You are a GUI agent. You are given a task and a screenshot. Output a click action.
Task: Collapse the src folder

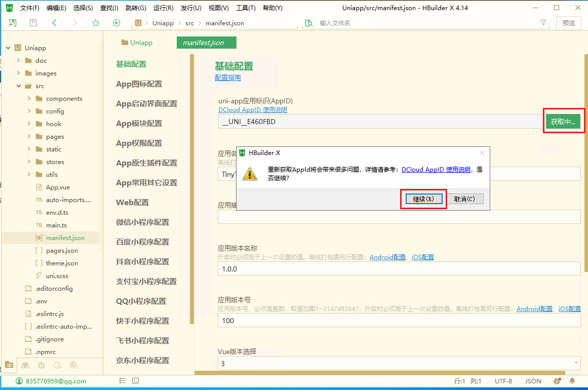click(x=19, y=86)
